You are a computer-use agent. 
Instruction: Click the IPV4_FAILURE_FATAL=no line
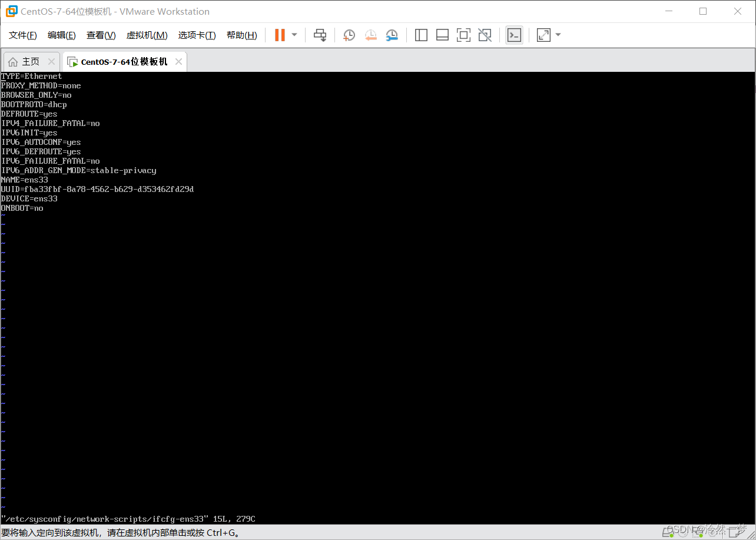pos(50,123)
